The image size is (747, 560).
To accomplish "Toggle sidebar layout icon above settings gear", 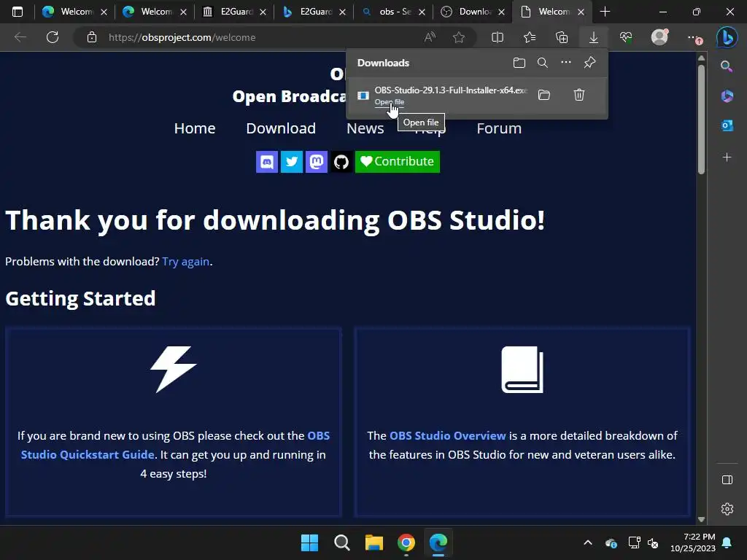I will (x=727, y=480).
